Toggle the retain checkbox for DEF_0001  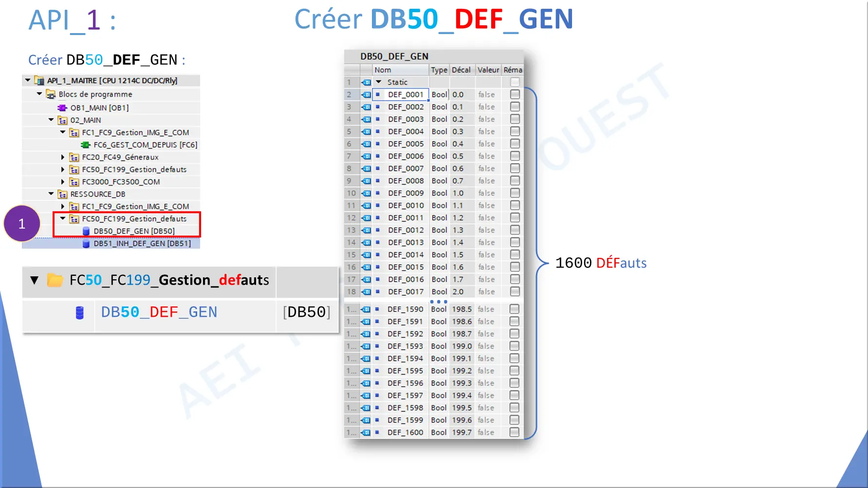pos(515,94)
